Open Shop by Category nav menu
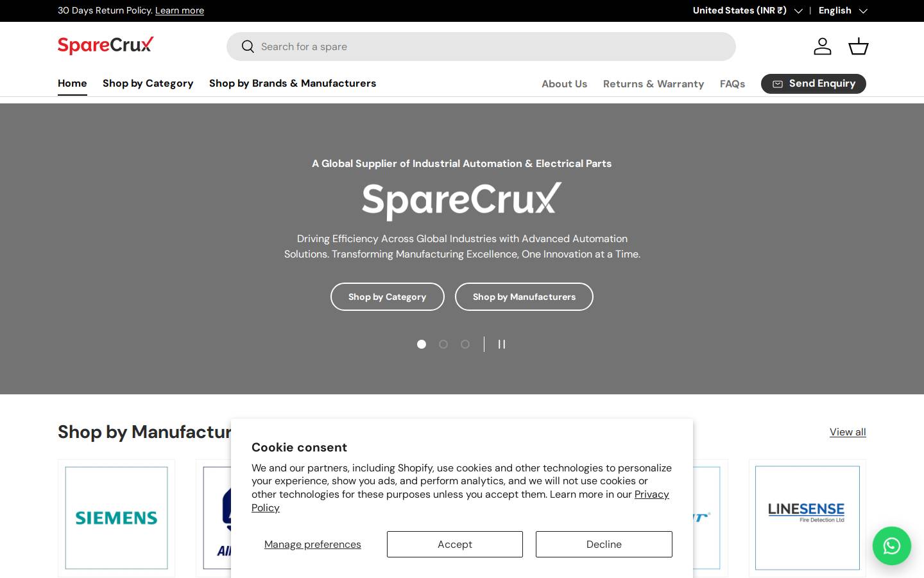 point(148,83)
